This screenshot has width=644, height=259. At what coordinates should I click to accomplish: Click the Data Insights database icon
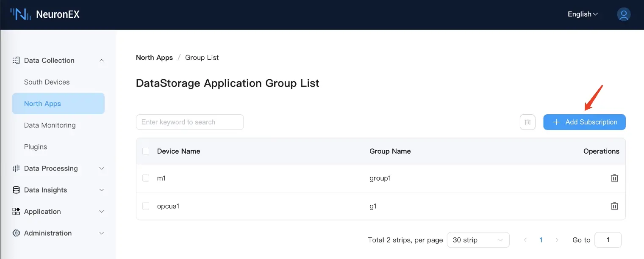[x=16, y=190]
